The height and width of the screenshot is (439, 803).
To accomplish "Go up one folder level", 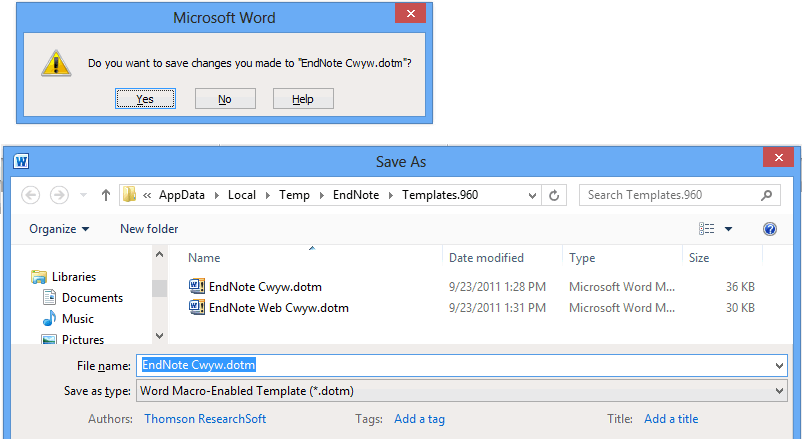I will pyautogui.click(x=105, y=195).
